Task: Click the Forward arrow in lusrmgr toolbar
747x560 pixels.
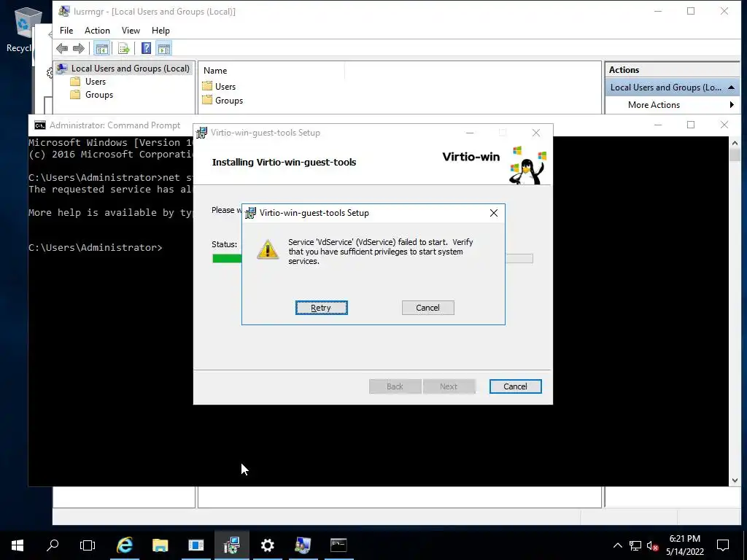Action: click(79, 48)
